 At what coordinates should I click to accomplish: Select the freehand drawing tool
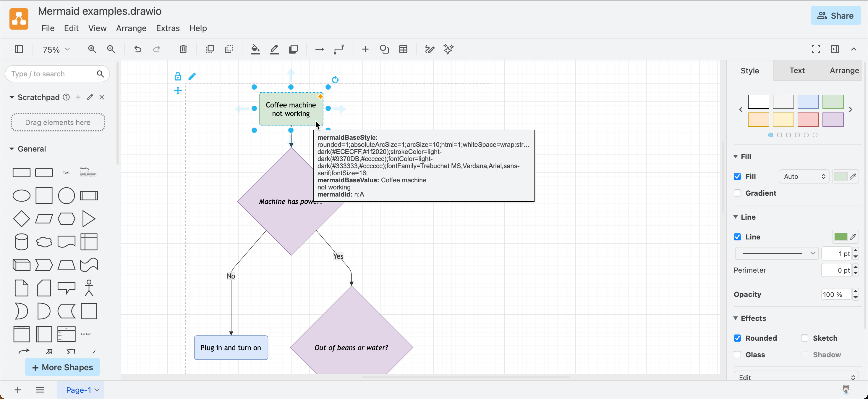430,49
